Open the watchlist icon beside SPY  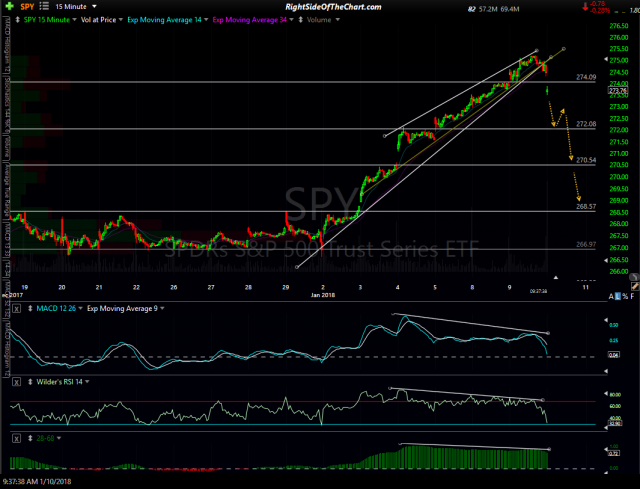point(44,6)
